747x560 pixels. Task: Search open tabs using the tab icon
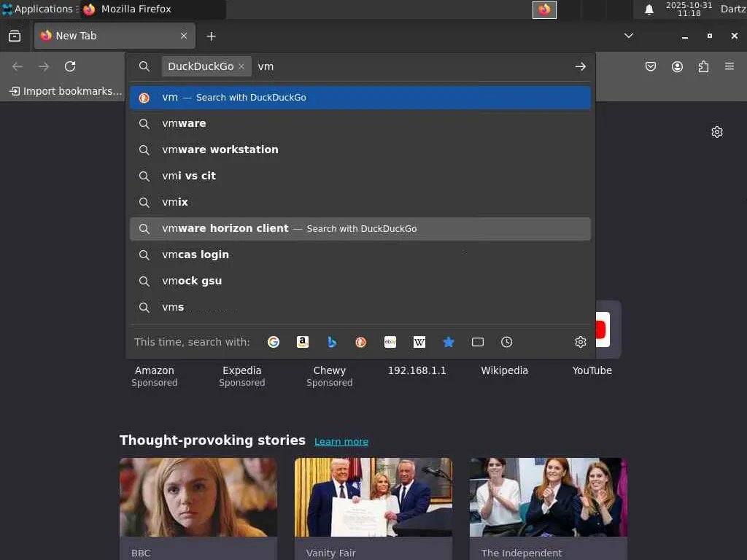point(477,342)
